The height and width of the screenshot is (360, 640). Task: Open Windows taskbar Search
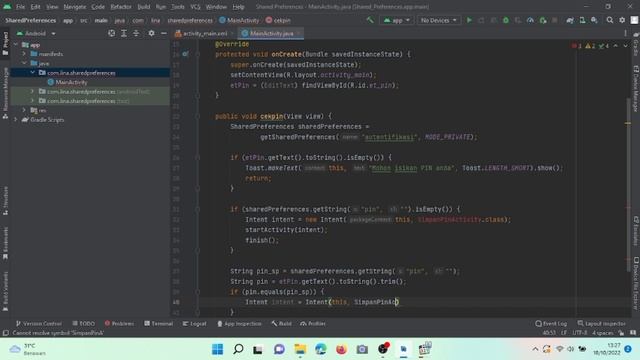[238, 349]
